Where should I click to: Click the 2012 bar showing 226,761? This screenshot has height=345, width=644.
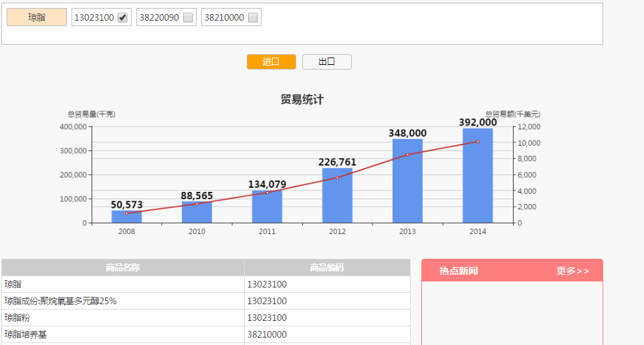(x=337, y=196)
